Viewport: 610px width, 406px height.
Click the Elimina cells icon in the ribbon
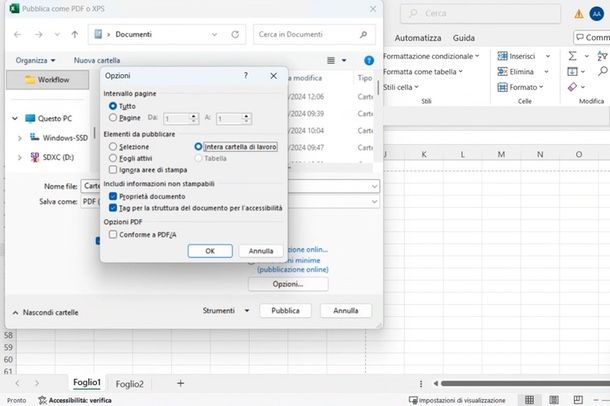(x=502, y=72)
